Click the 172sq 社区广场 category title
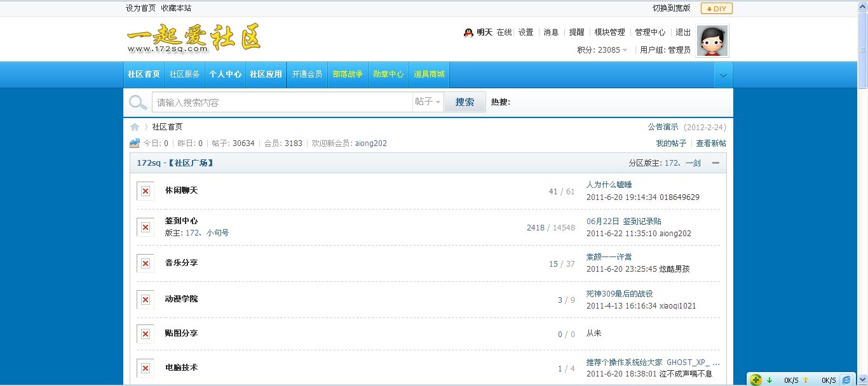868x386 pixels. click(175, 163)
